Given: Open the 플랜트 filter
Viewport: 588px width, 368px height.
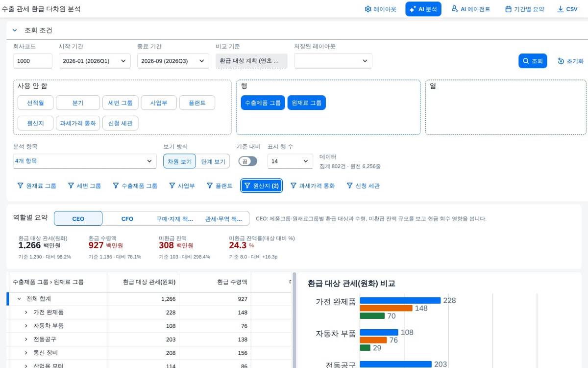Looking at the screenshot, I should 220,186.
